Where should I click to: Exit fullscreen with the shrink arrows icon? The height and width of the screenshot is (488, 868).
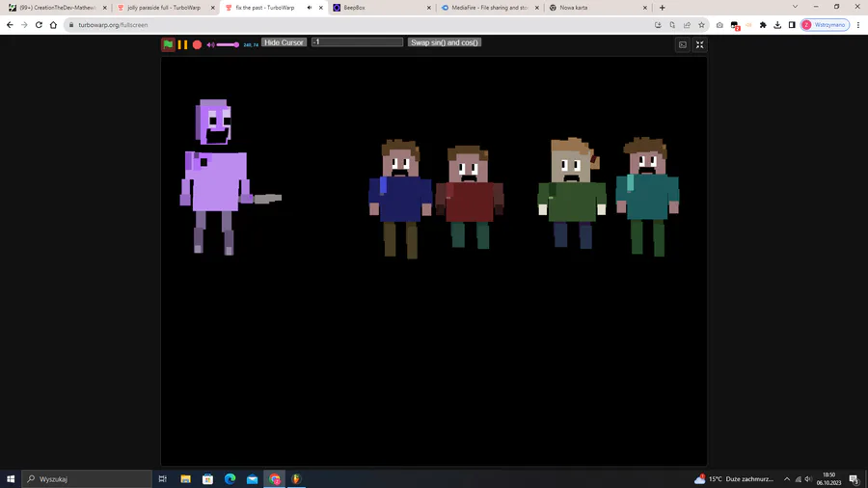(x=700, y=44)
